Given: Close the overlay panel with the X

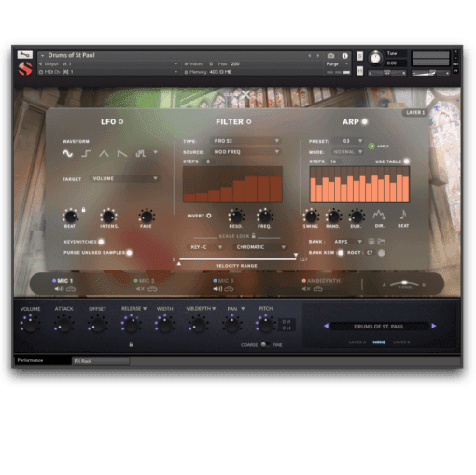Looking at the screenshot, I should (245, 94).
